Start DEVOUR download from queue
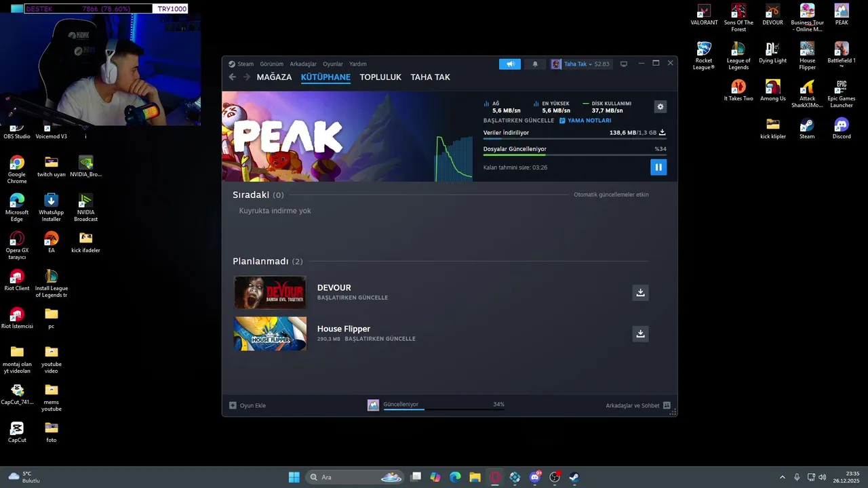868x488 pixels. click(x=640, y=292)
